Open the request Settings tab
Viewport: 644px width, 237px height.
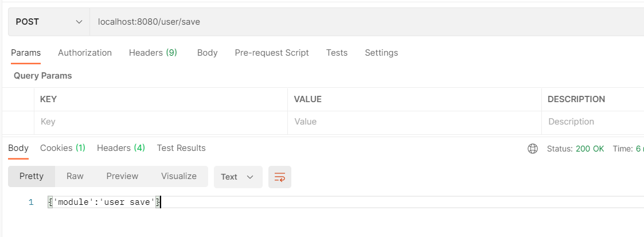(381, 53)
